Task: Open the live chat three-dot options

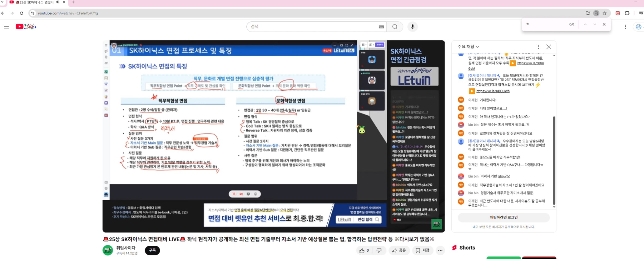Action: (x=538, y=47)
